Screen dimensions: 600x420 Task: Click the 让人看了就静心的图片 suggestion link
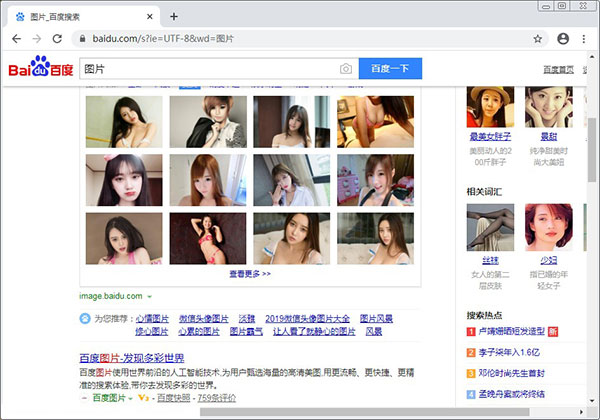coord(314,331)
